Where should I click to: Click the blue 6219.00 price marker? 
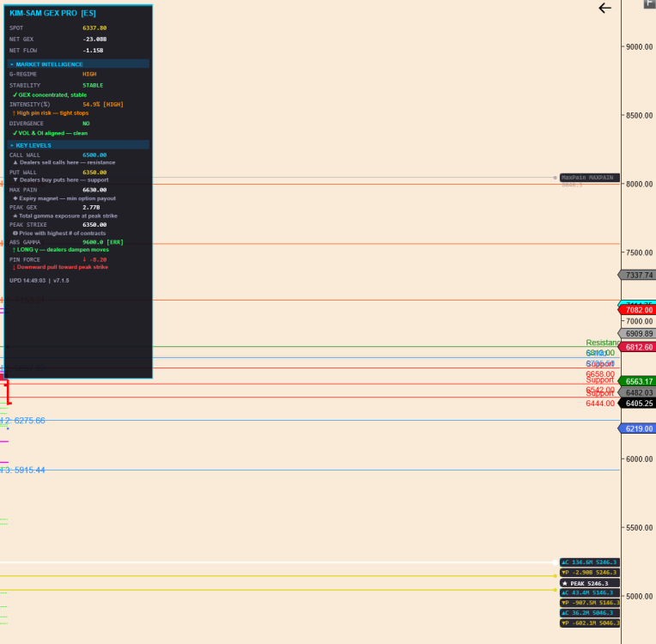(638, 428)
